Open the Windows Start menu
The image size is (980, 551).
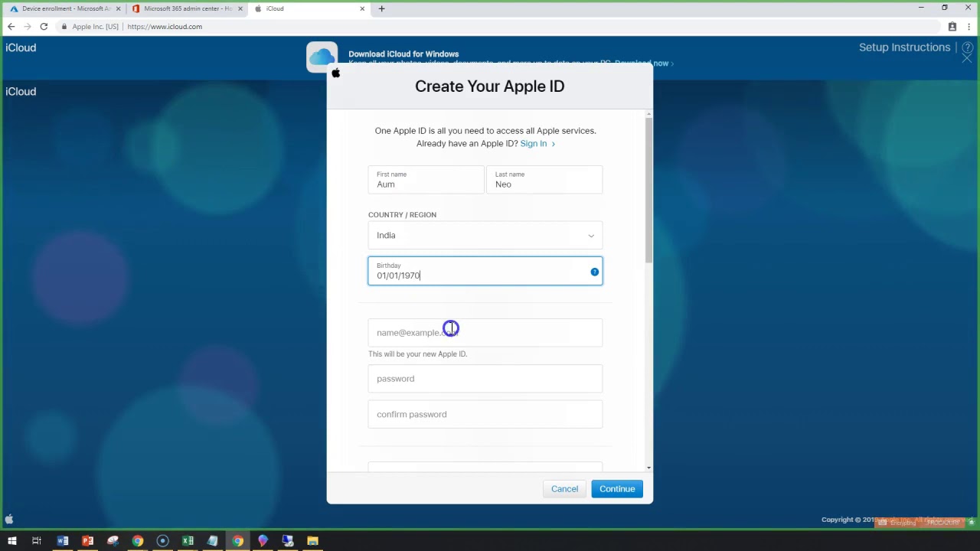point(11,541)
